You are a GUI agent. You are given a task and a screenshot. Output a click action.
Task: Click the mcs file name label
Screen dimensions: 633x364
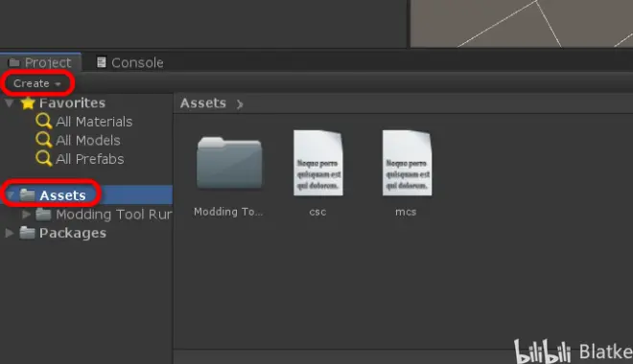[406, 212]
